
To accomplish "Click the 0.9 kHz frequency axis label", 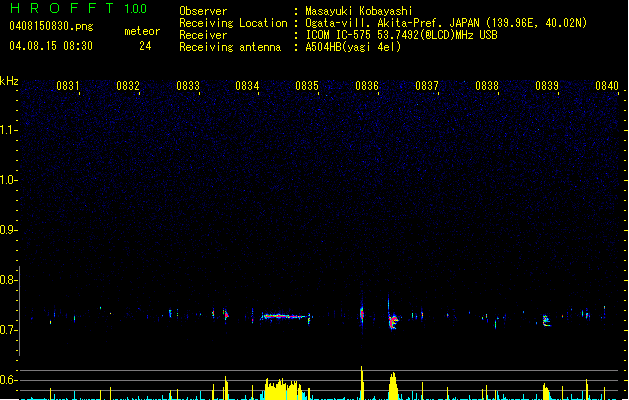I will pos(9,230).
